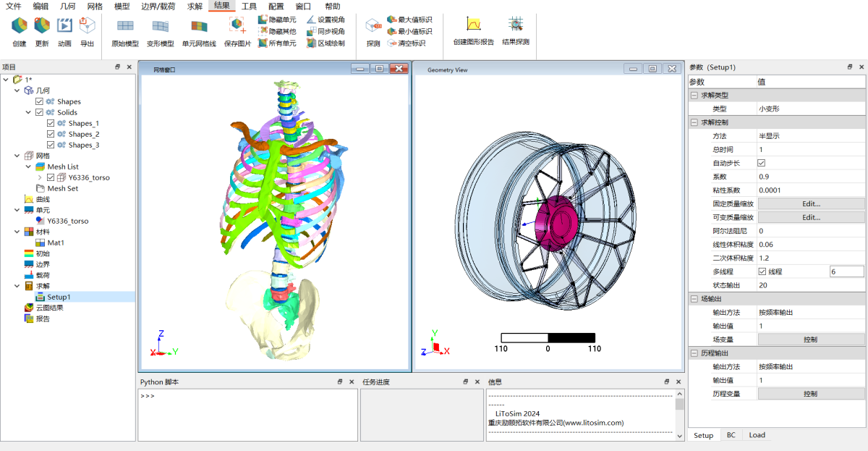Disable the 多线程 multithread checkbox

point(762,271)
